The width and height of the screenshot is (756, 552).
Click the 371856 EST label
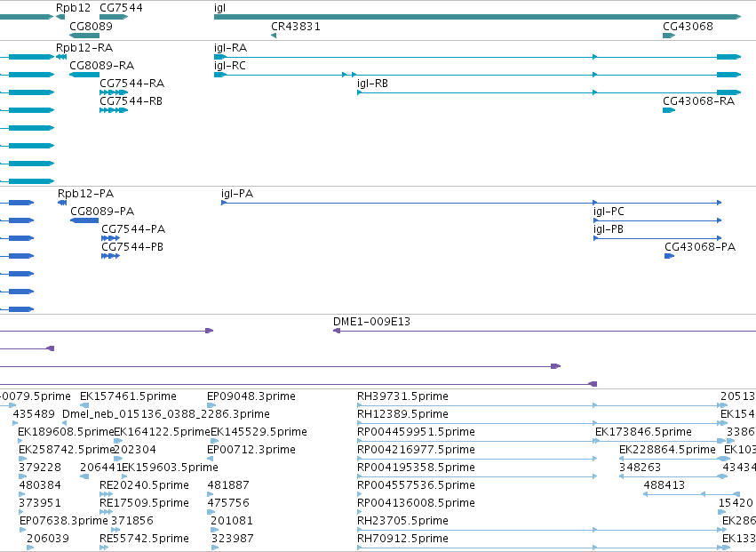132,521
